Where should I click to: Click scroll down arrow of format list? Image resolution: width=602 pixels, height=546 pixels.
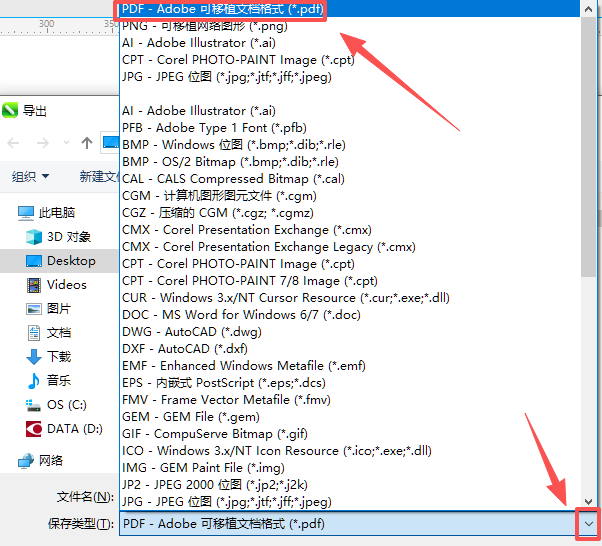click(588, 501)
